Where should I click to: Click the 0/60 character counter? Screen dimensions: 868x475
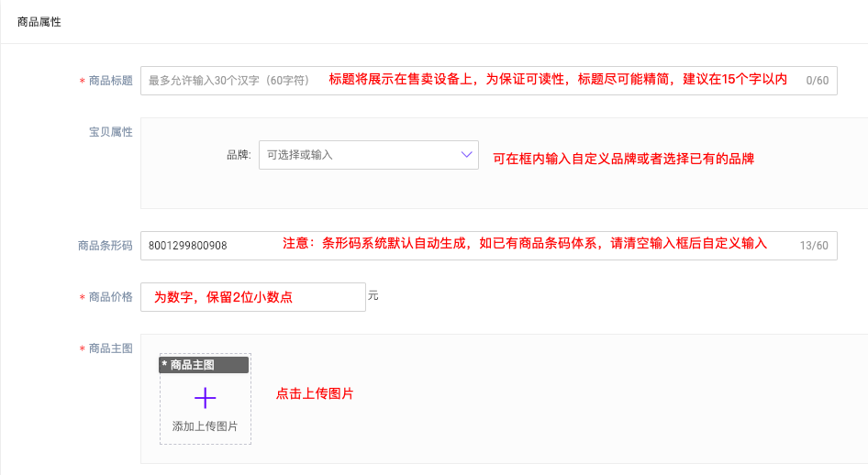817,81
